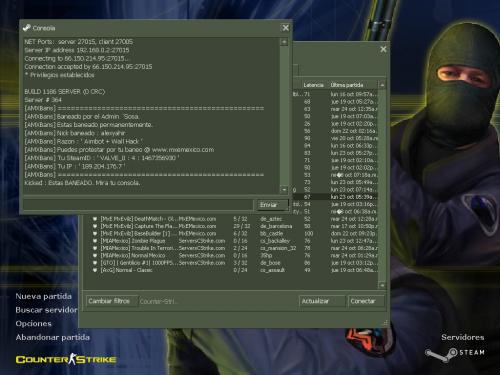Click the shield icon beside Capture The Flag server

[x=95, y=226]
